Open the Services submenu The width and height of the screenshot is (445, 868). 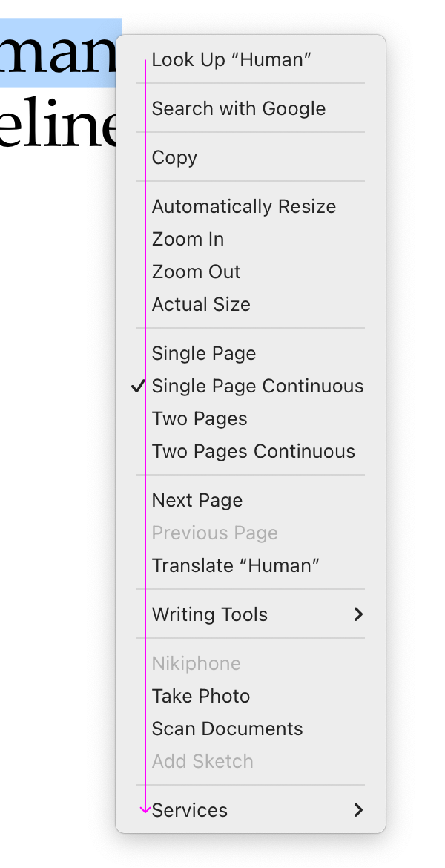(x=190, y=811)
